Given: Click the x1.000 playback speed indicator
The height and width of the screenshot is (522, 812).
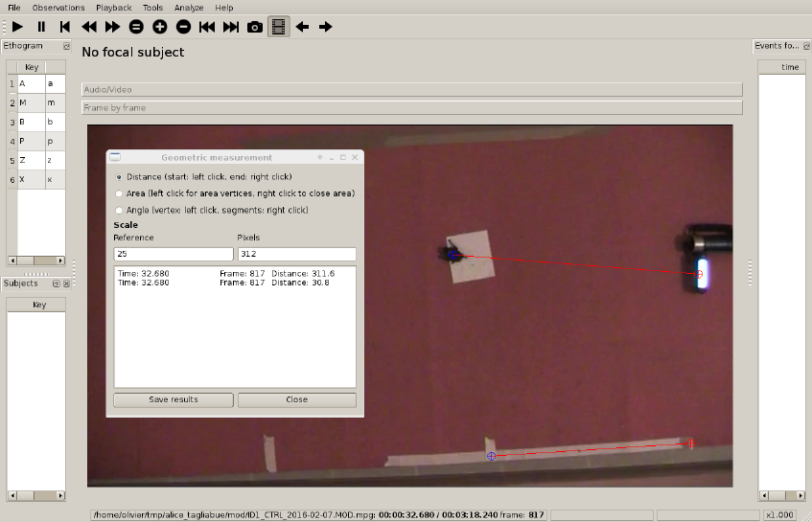Looking at the screenshot, I should [779, 515].
